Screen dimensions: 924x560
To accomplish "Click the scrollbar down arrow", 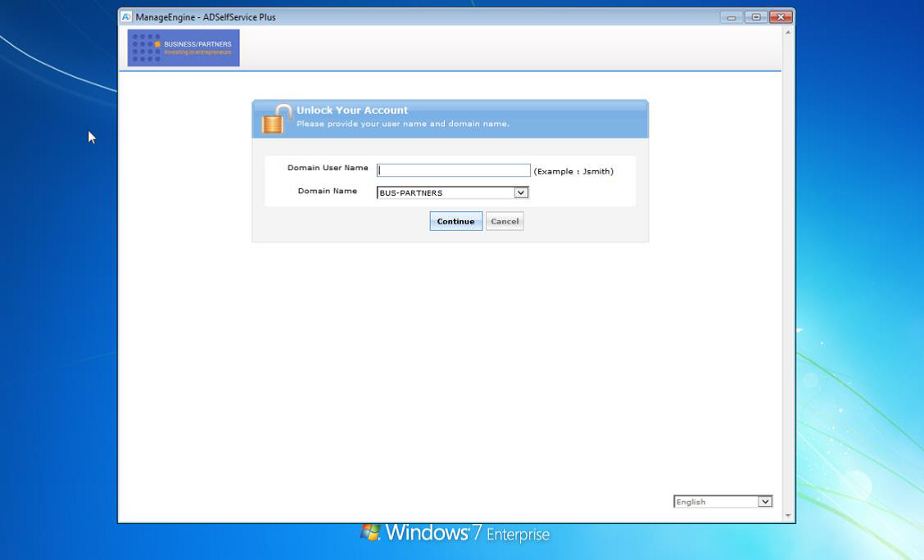I will pyautogui.click(x=788, y=516).
